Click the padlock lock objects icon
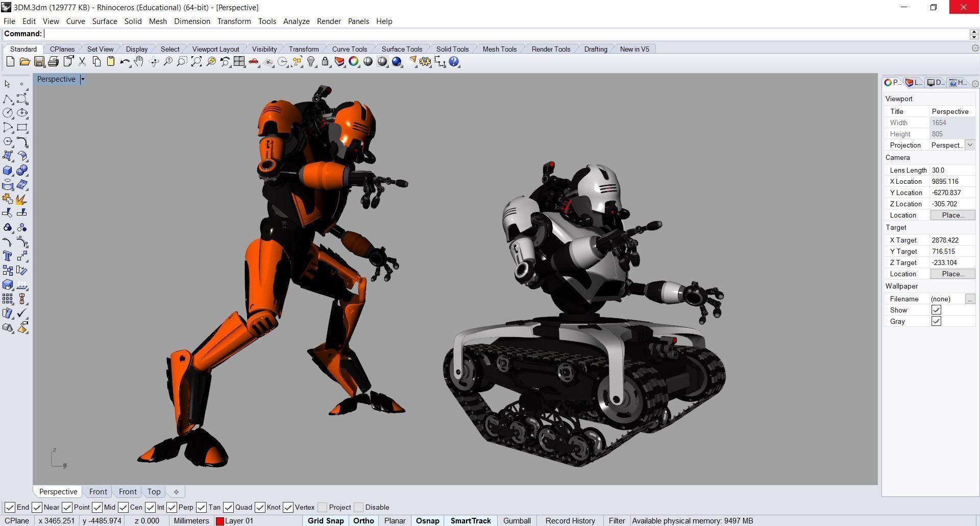The image size is (980, 526). point(325,62)
